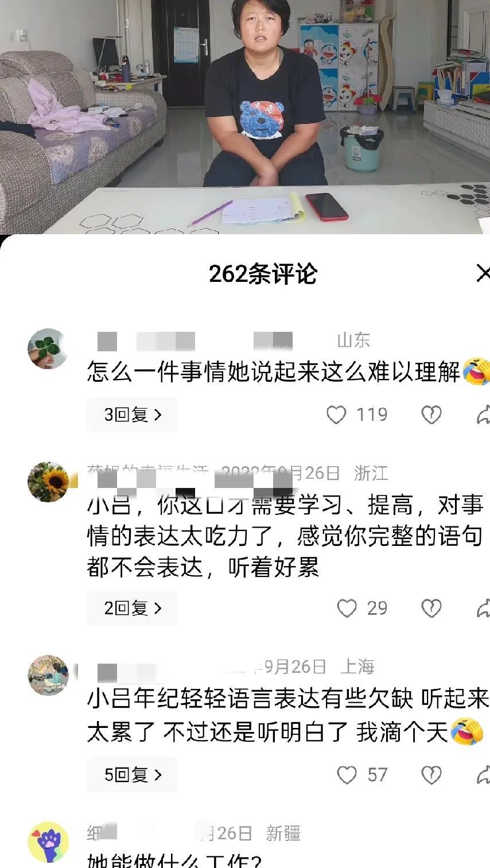Image resolution: width=490 pixels, height=868 pixels.
Task: Open the blue paw avatar profile
Action: click(x=48, y=842)
